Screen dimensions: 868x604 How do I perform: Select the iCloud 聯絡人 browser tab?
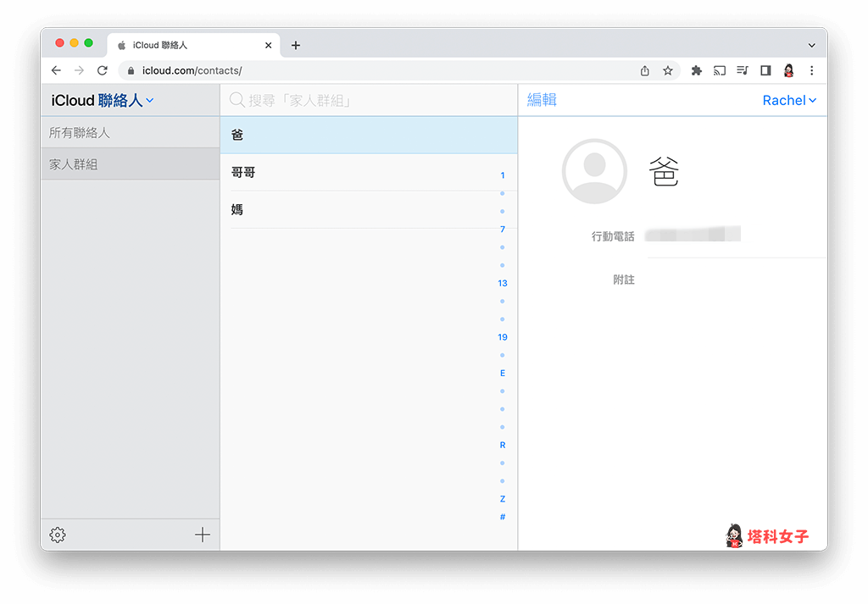click(194, 46)
